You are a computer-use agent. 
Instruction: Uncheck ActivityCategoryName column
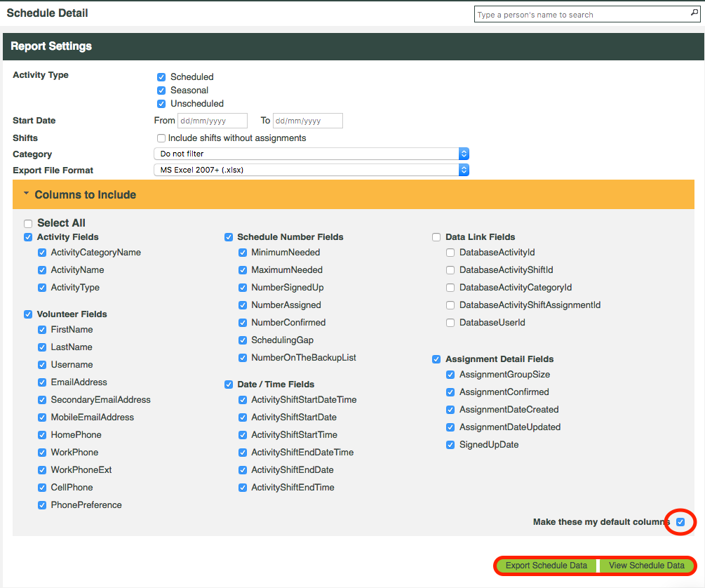click(x=42, y=253)
